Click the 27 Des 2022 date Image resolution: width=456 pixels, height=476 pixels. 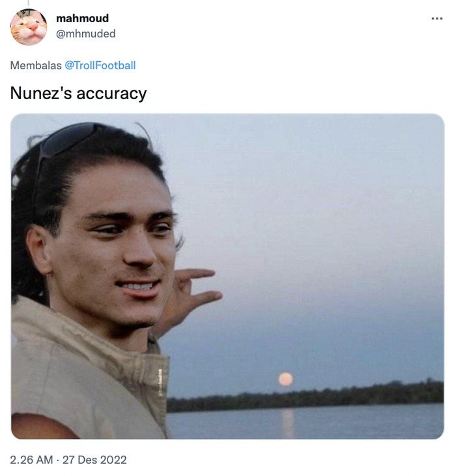pyautogui.click(x=94, y=460)
